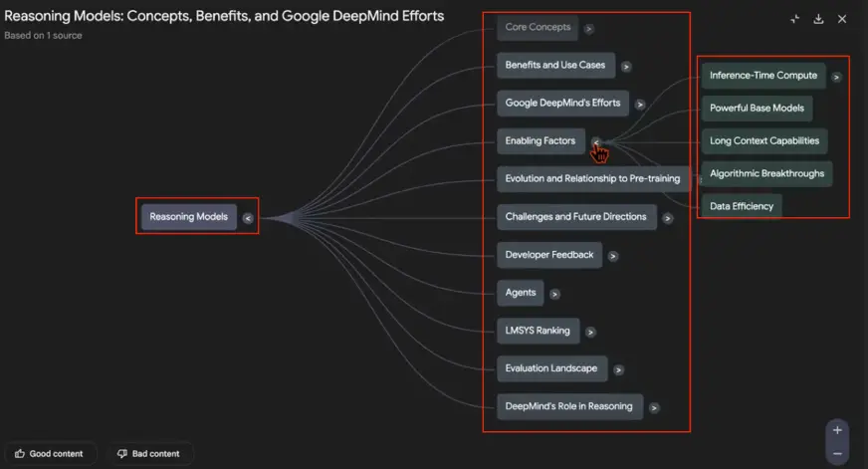Click the mind map title heading
Screen dimensions: 868x469
point(224,16)
